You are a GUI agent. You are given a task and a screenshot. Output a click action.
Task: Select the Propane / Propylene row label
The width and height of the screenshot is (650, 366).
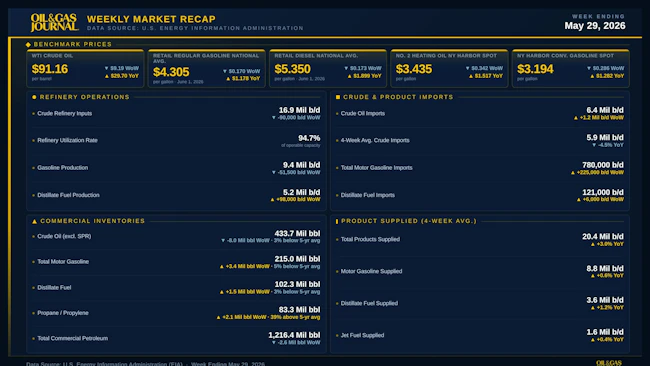click(x=63, y=313)
